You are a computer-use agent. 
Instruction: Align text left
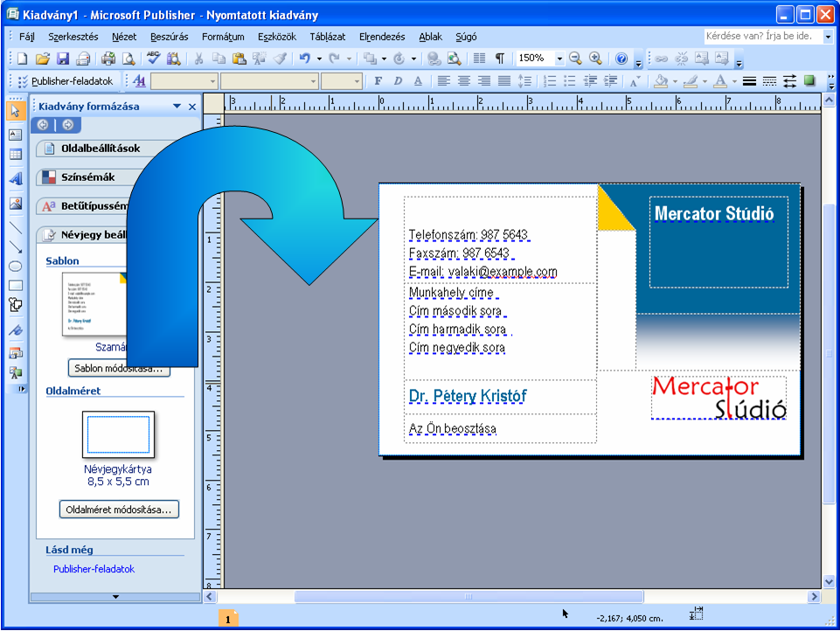(443, 81)
